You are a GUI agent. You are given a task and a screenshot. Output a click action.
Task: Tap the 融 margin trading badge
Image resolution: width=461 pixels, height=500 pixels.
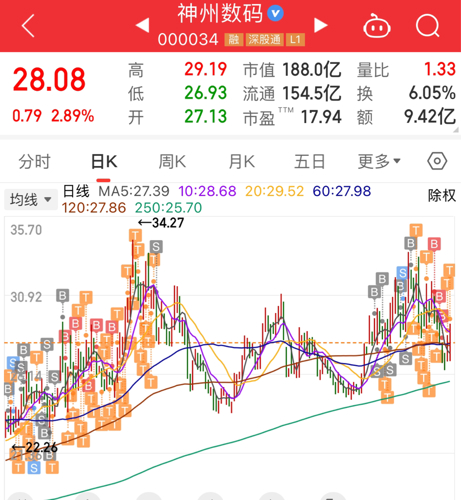click(234, 40)
